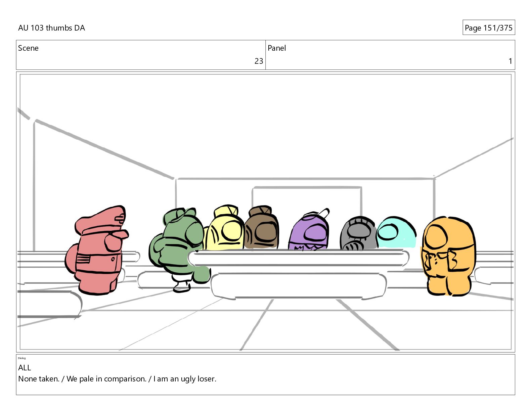Click the gray crewmate behind the table
532x411 pixels.
358,234
